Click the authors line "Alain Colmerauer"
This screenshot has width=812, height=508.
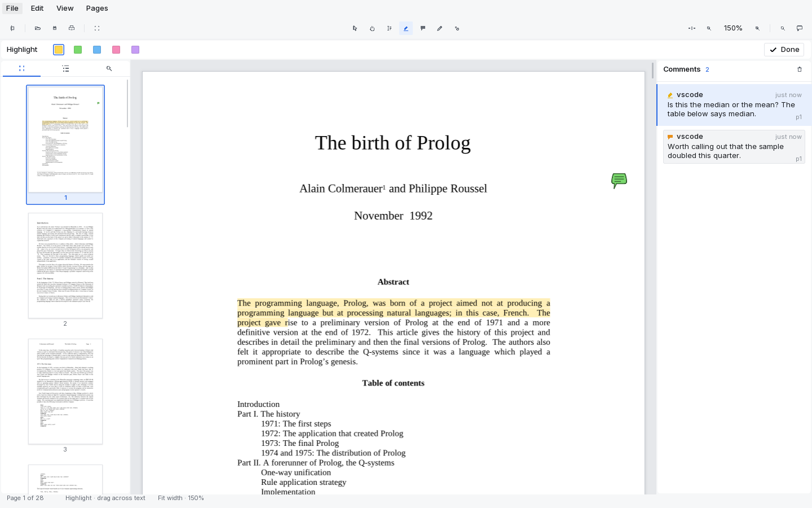pos(393,189)
